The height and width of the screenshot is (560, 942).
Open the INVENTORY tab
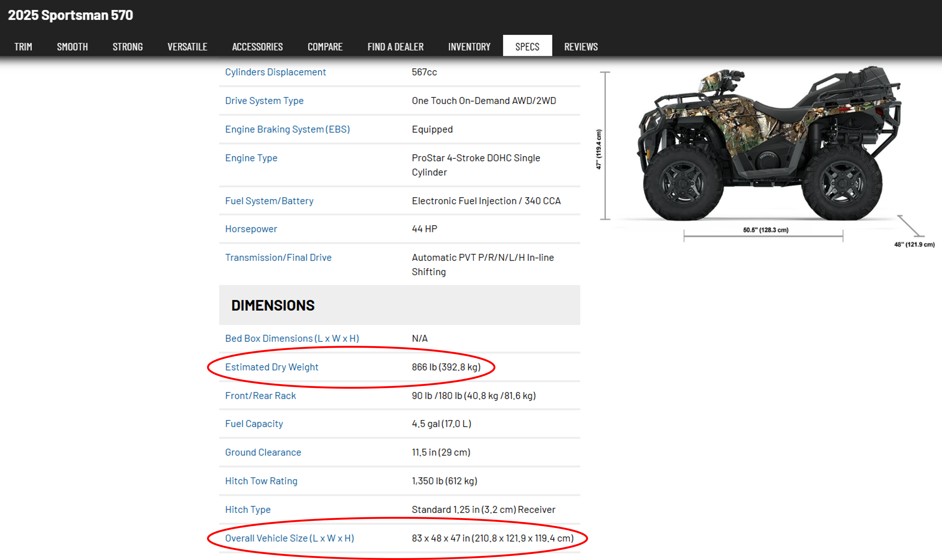[469, 47]
